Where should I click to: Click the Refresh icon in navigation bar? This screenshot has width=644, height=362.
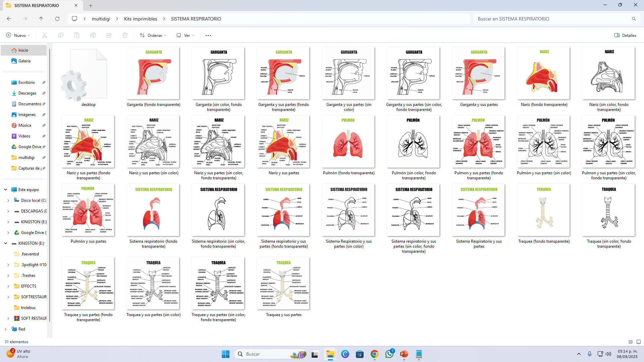(x=57, y=19)
